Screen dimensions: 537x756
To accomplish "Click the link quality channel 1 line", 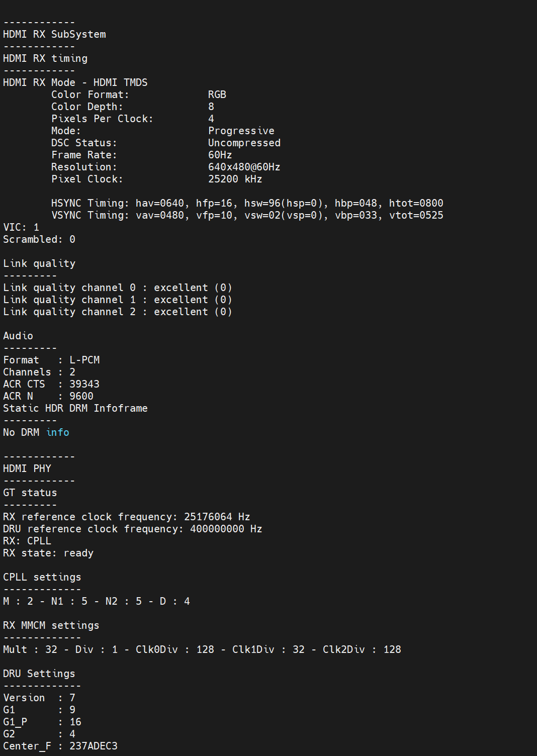I will [x=118, y=300].
